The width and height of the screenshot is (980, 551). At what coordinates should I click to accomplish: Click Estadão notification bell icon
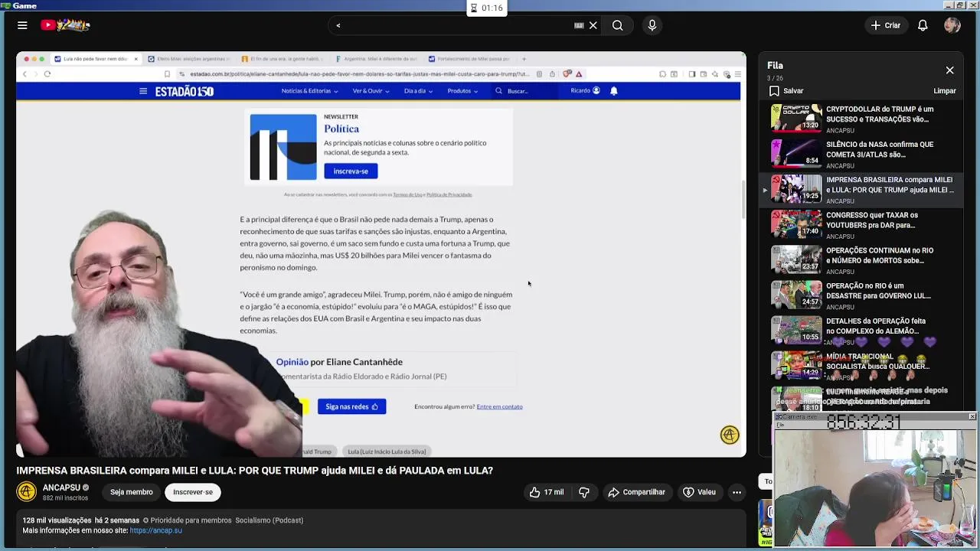(x=613, y=91)
